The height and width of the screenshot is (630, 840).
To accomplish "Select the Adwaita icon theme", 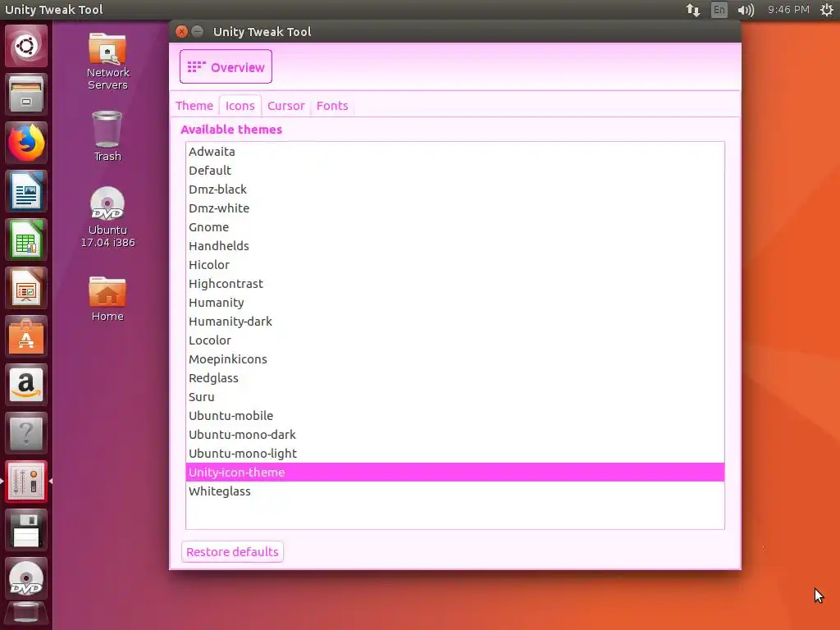I will point(454,152).
